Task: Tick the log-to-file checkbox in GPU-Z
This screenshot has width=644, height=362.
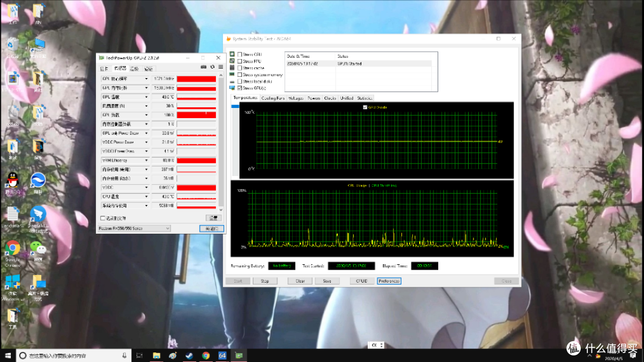Action: point(103,218)
